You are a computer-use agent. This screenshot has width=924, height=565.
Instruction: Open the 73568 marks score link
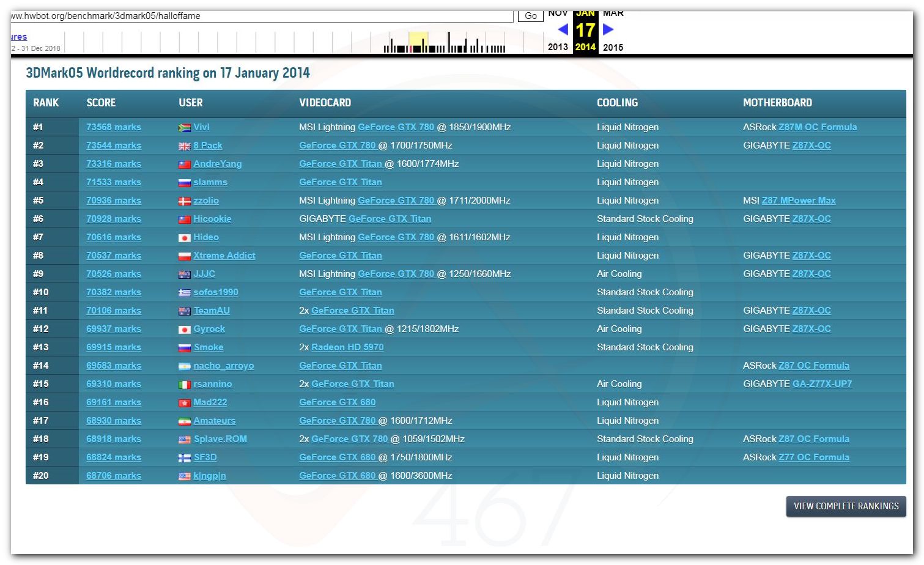(114, 127)
